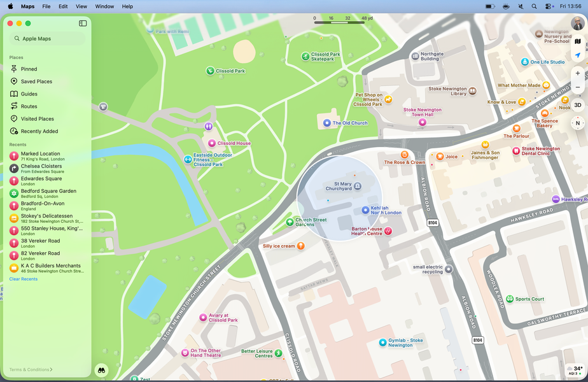Click Joice cafe pin
This screenshot has height=382, width=588.
point(440,157)
